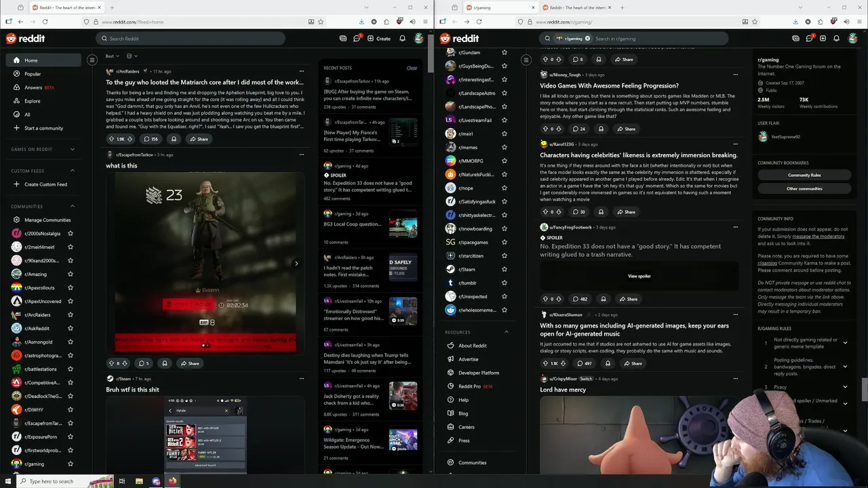This screenshot has height=488, width=868.
Task: Open the overflow menu on the 'what is this' post
Action: 302,155
